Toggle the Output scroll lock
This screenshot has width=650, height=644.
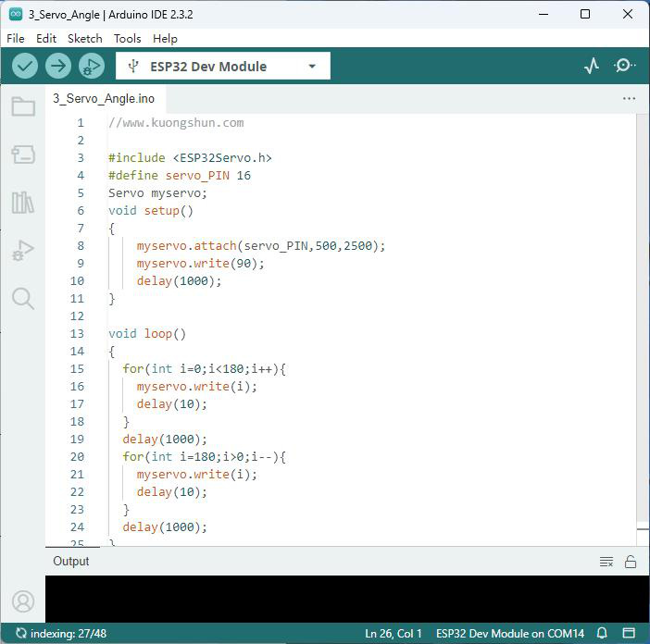tap(631, 562)
